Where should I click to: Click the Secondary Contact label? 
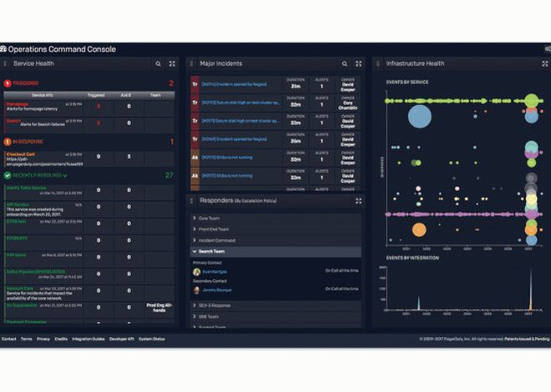tap(210, 281)
